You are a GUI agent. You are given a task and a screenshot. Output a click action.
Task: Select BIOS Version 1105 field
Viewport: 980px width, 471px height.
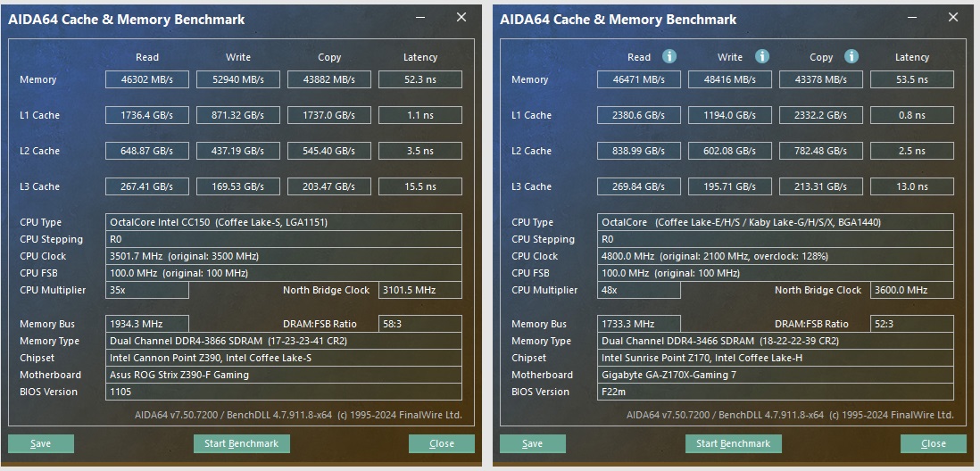coord(284,392)
